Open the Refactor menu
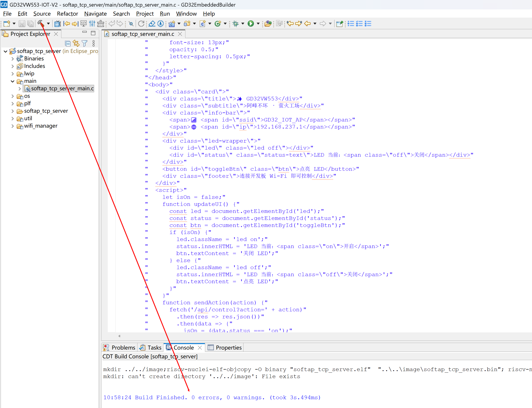 click(x=67, y=14)
